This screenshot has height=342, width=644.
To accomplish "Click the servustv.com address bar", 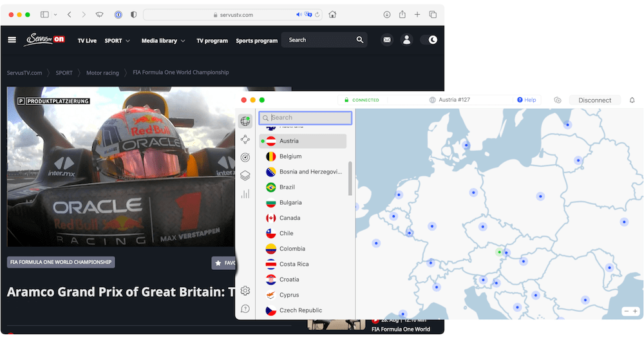I will point(232,15).
